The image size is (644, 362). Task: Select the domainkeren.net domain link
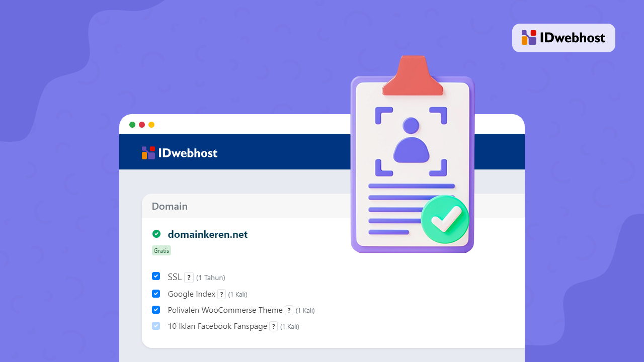coord(207,234)
